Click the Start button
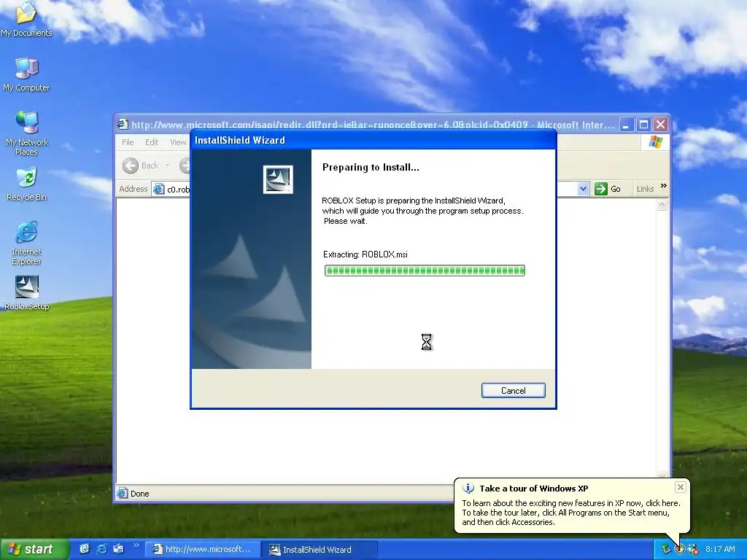Viewport: 747px width, 560px height. coord(34,549)
